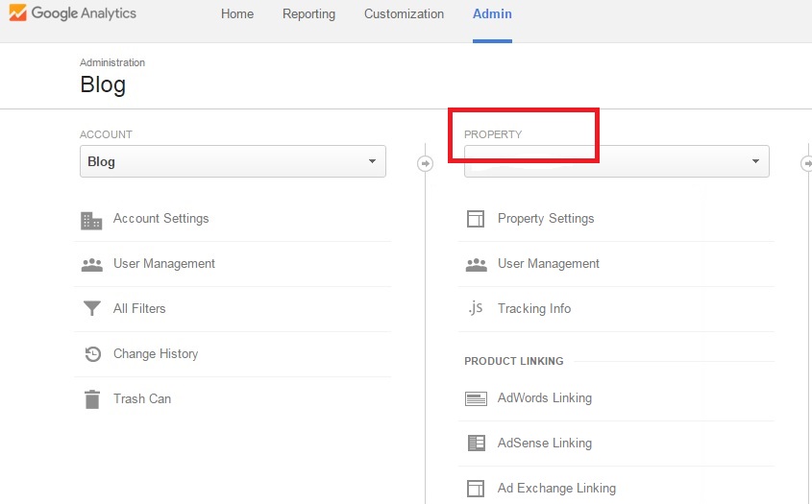Click the All Filters funnel icon
Image resolution: width=812 pixels, height=504 pixels.
pos(91,309)
